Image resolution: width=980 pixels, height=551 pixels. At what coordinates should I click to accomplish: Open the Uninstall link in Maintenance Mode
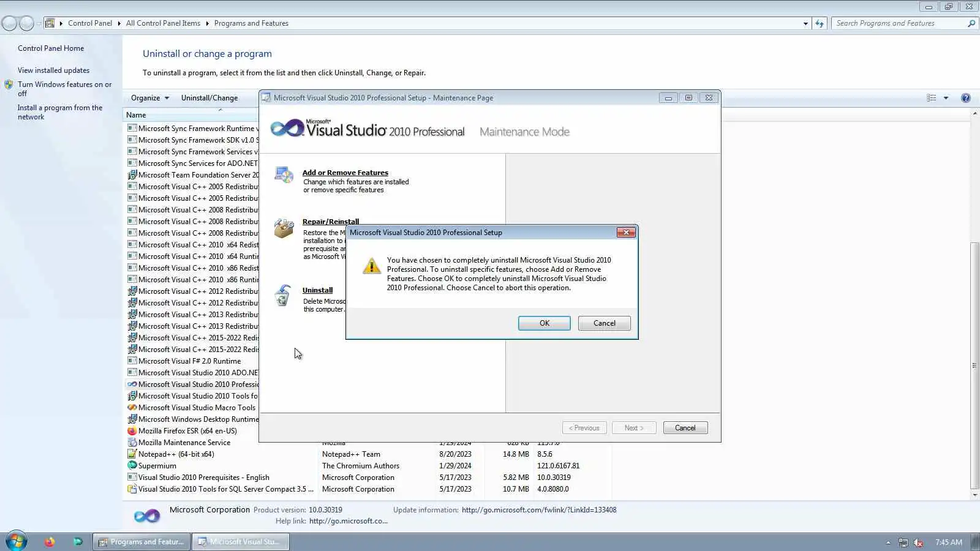317,290
